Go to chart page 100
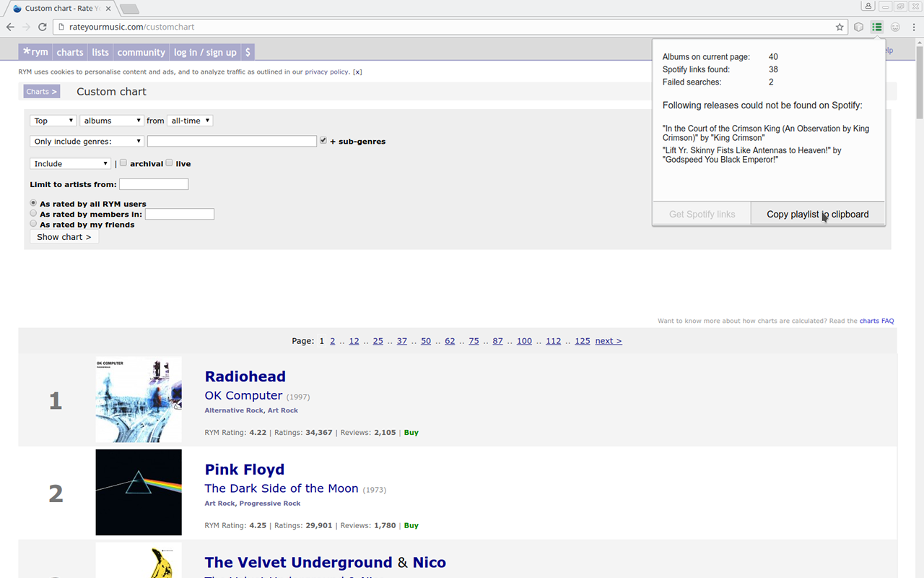924x578 pixels. [524, 341]
